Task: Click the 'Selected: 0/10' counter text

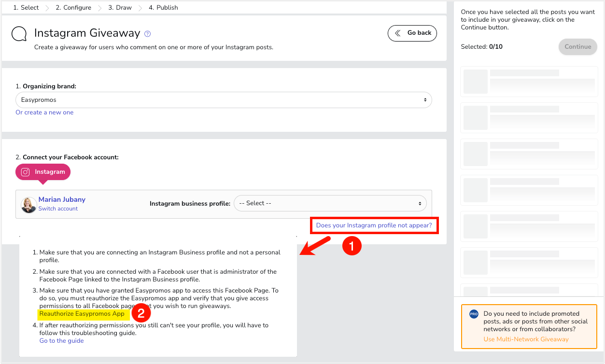Action: click(482, 47)
